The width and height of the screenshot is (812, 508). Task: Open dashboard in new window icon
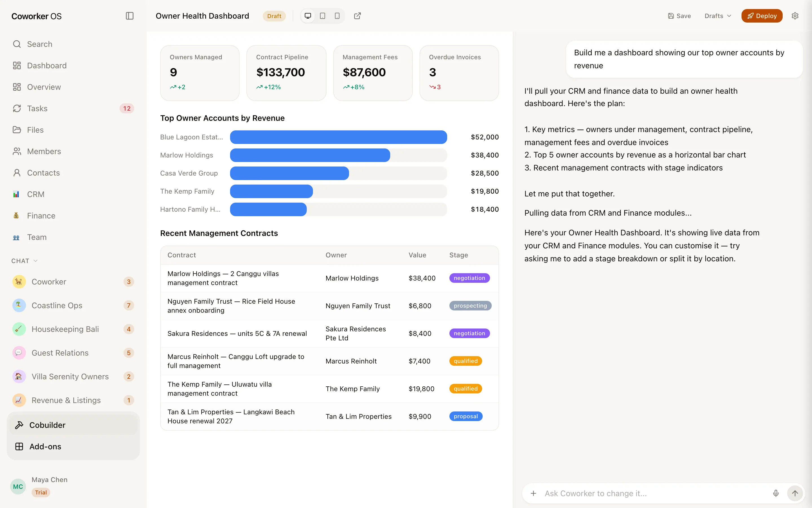pos(357,16)
